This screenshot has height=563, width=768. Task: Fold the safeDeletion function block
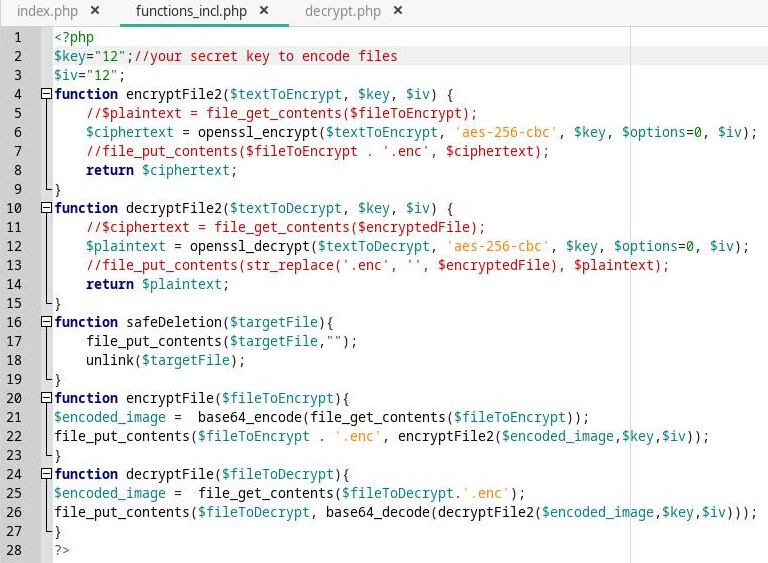45,322
